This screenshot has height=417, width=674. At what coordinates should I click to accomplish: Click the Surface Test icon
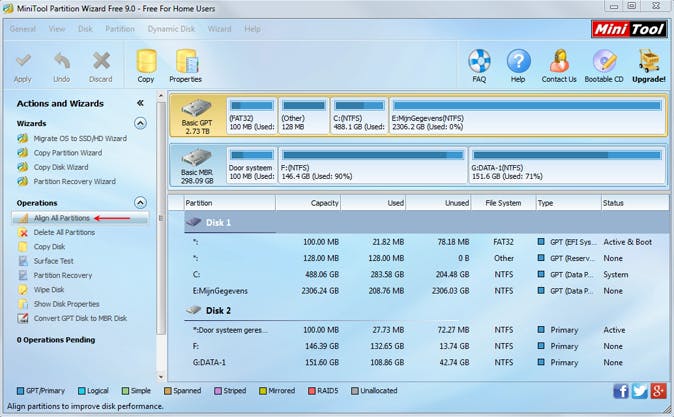click(23, 261)
